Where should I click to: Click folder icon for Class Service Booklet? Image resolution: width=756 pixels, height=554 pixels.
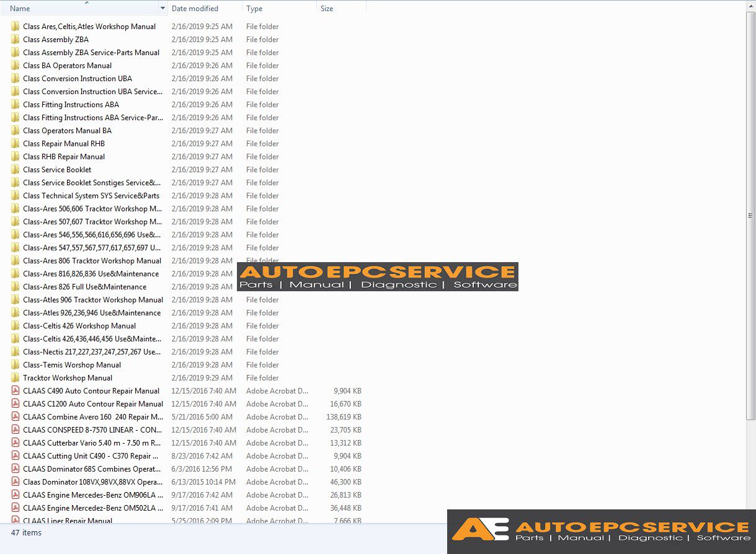15,170
